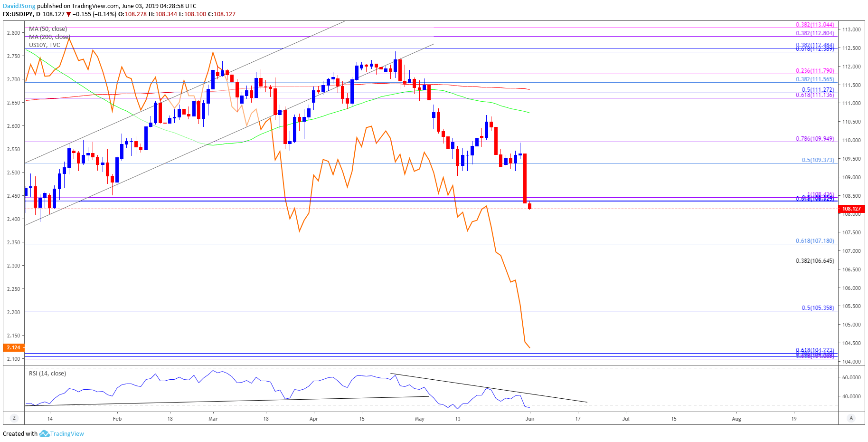The width and height of the screenshot is (868, 442).
Task: Click the 40.0000 RSI axis label
Action: point(851,396)
